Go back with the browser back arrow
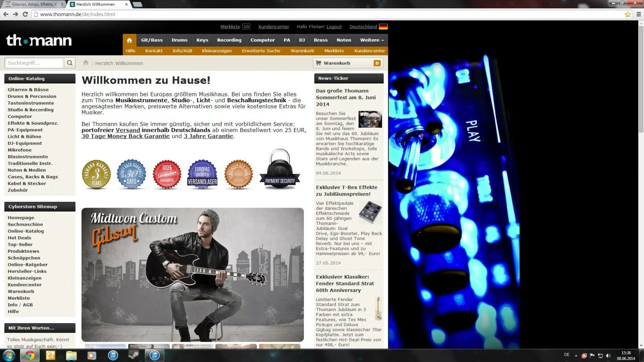This screenshot has height=362, width=644. [x=6, y=14]
